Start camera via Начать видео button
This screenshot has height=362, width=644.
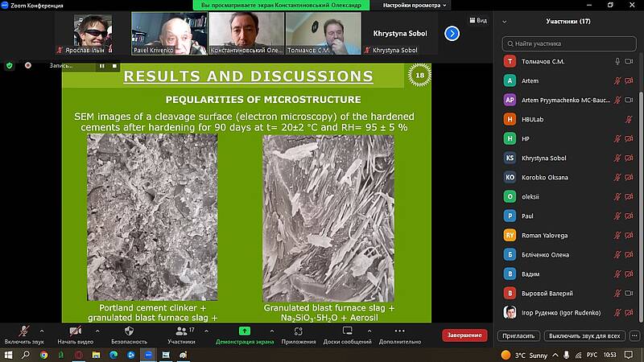click(x=75, y=331)
